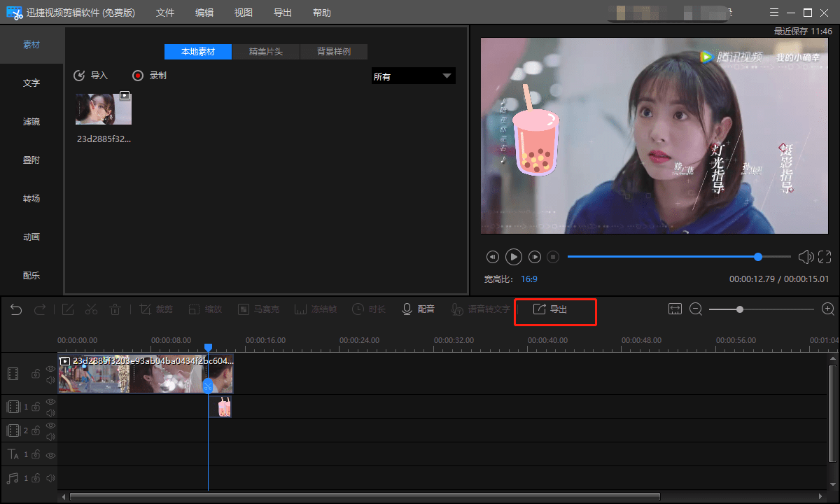Zoom in the timeline with plus icon
Viewport: 840px width, 504px height.
pos(828,309)
